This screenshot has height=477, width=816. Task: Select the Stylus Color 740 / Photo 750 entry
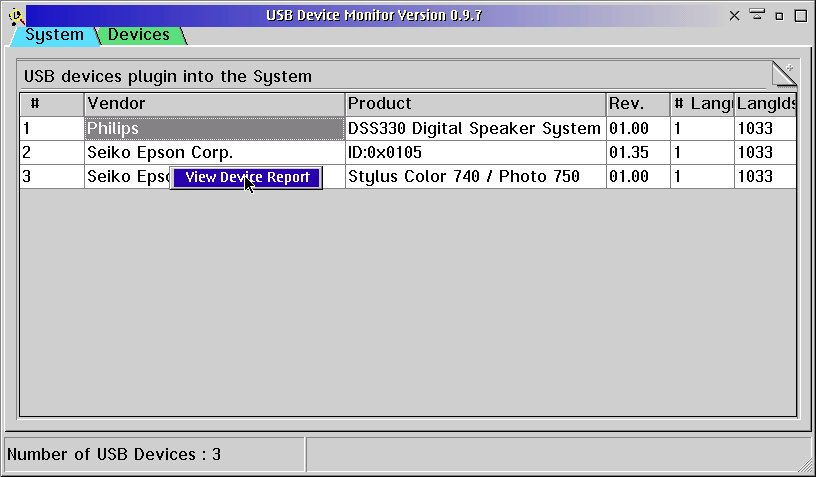point(463,177)
